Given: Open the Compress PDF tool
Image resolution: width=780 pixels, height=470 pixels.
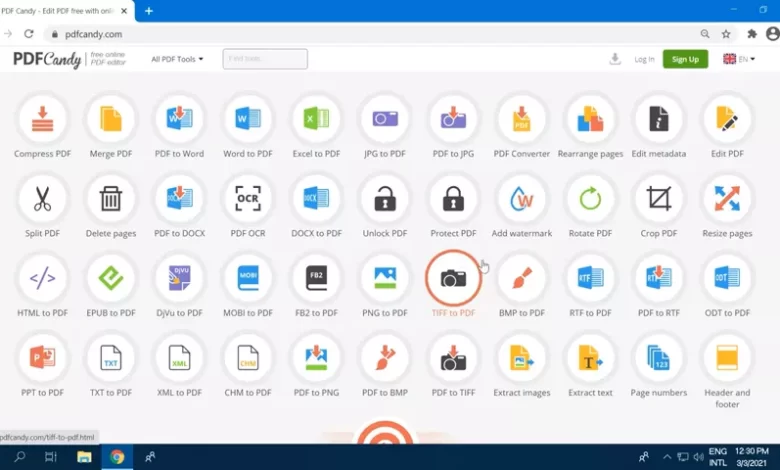Looking at the screenshot, I should [42, 120].
